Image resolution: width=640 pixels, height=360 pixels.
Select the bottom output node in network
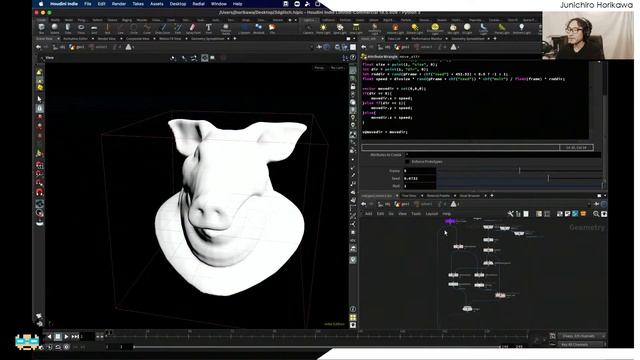[x=467, y=309]
